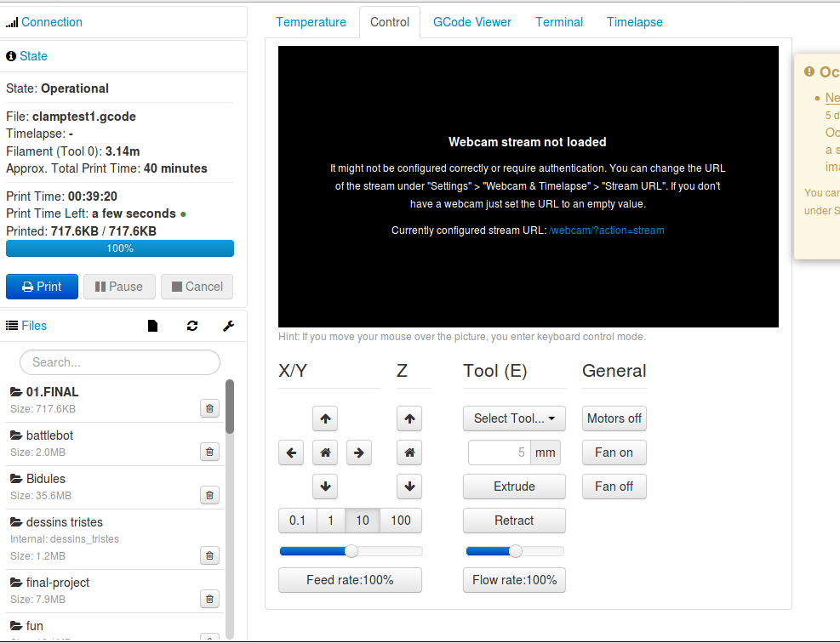Set jog step to 0.1
840x643 pixels.
[x=297, y=521]
